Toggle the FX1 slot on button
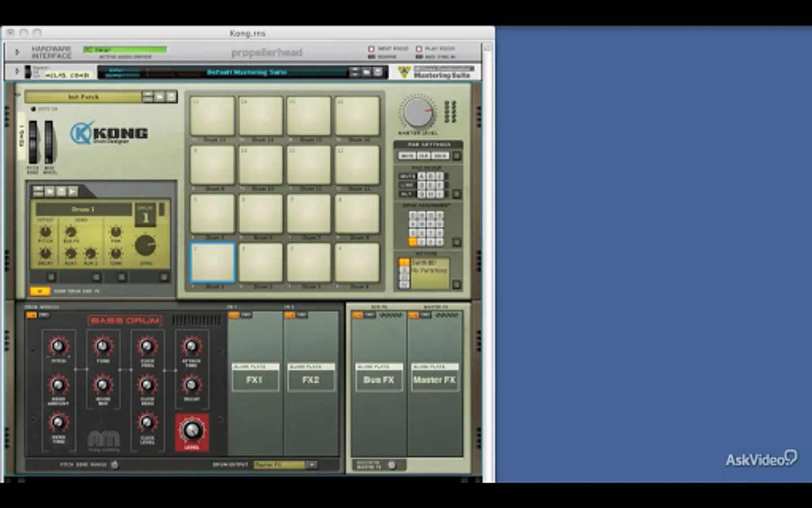This screenshot has height=508, width=812. (x=234, y=315)
